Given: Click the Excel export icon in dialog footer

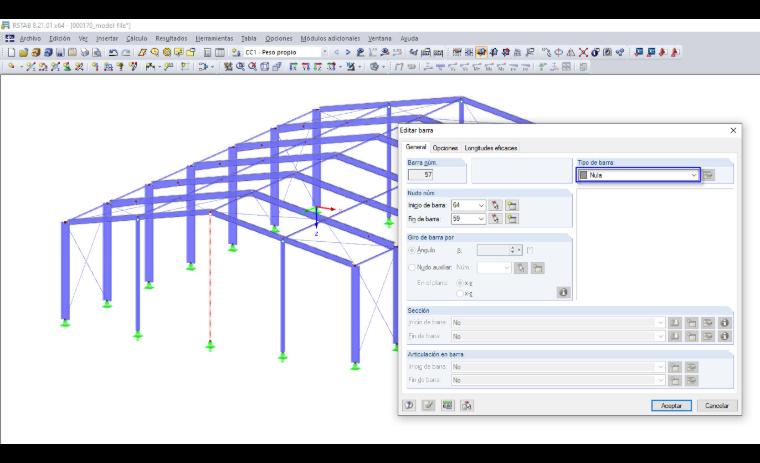Looking at the screenshot, I should click(x=447, y=405).
